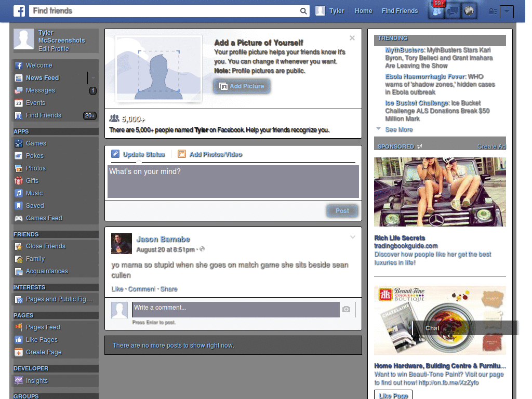532x399 pixels.
Task: Open privacy shortcuts lock icon
Action: 493,11
